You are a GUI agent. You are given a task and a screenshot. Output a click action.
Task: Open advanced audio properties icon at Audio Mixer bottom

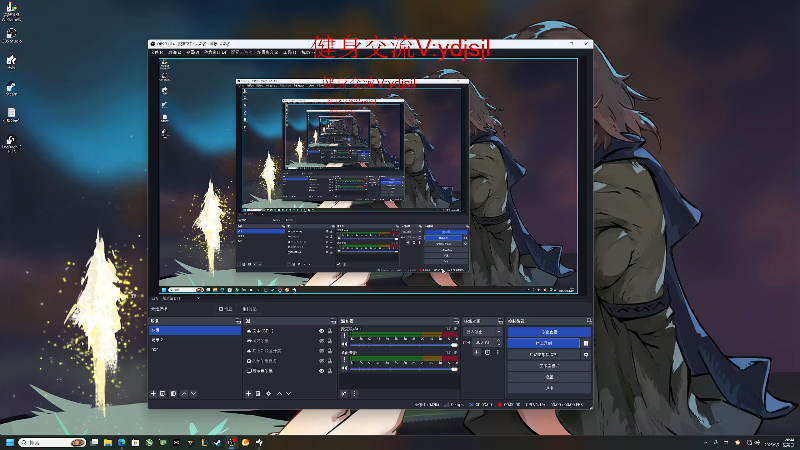(x=344, y=393)
